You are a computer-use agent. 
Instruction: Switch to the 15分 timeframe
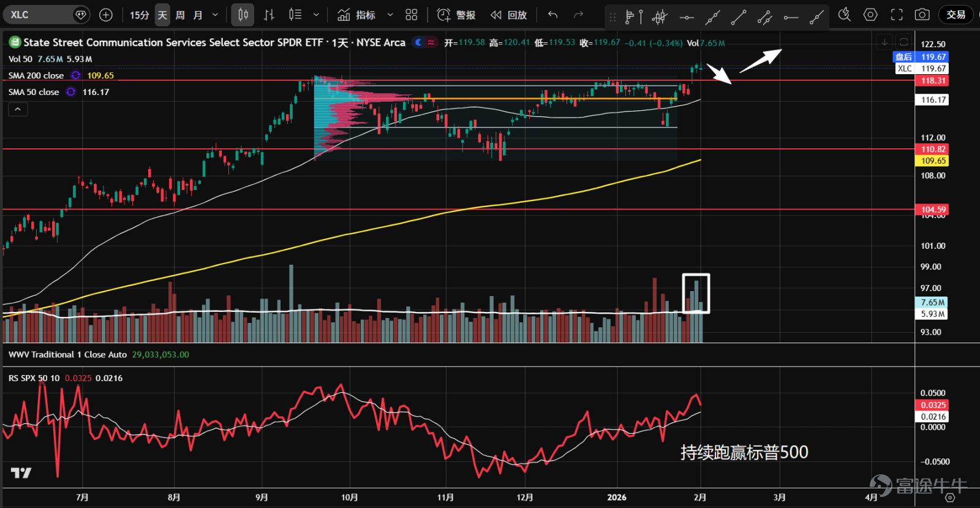(x=139, y=15)
